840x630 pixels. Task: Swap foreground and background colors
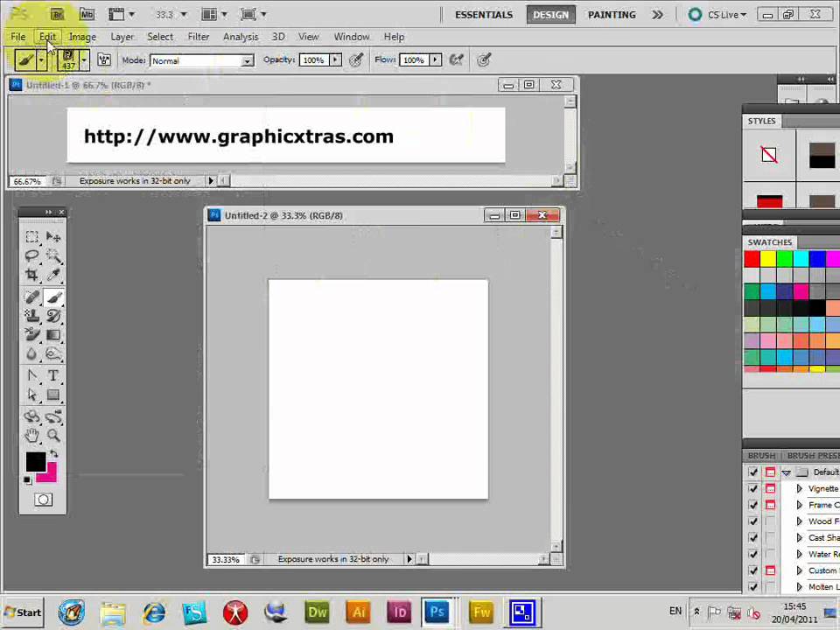[53, 454]
